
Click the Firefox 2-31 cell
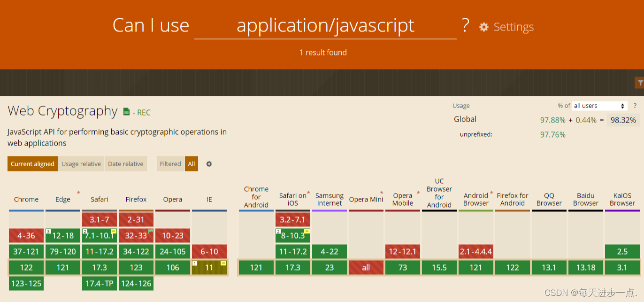pyautogui.click(x=136, y=219)
